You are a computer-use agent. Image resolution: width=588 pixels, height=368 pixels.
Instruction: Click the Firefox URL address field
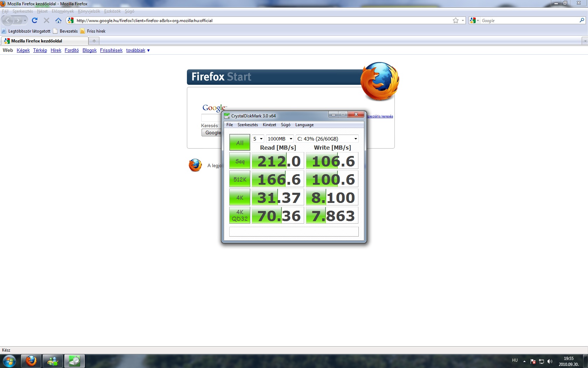(262, 21)
